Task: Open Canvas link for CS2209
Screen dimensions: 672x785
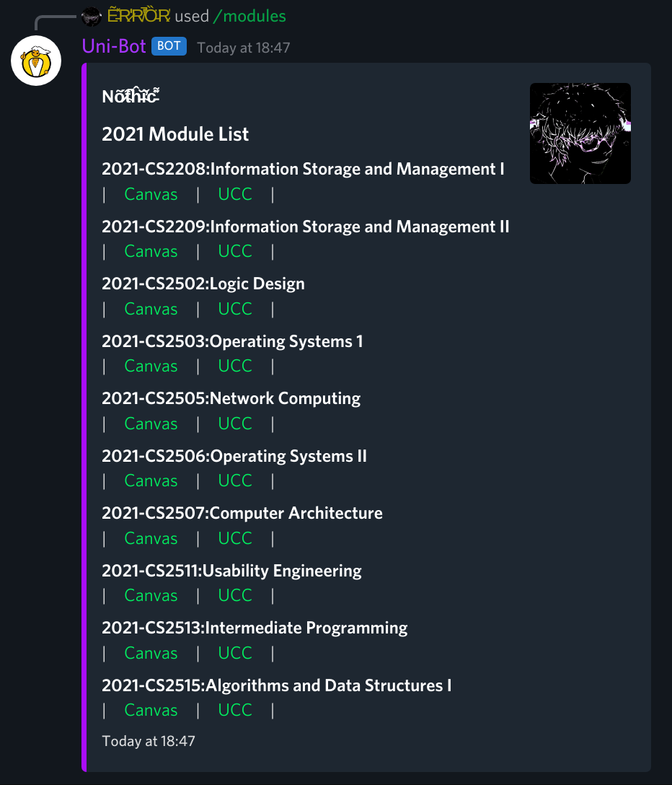Action: 151,251
